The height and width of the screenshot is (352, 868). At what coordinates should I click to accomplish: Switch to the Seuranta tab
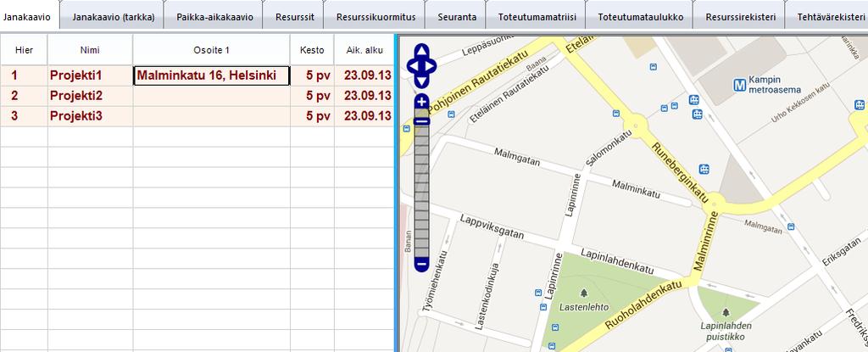[x=457, y=17]
